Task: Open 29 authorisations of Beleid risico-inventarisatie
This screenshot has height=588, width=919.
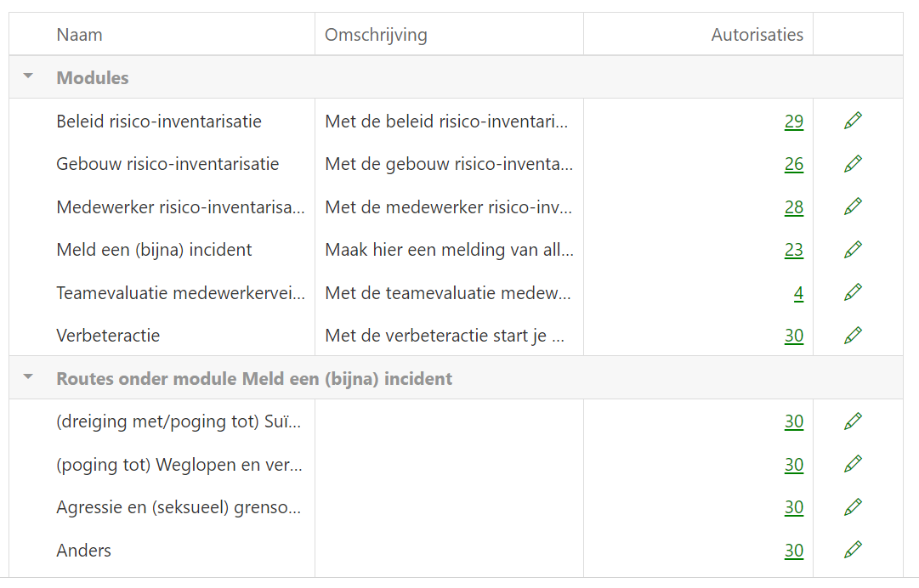Action: [793, 122]
